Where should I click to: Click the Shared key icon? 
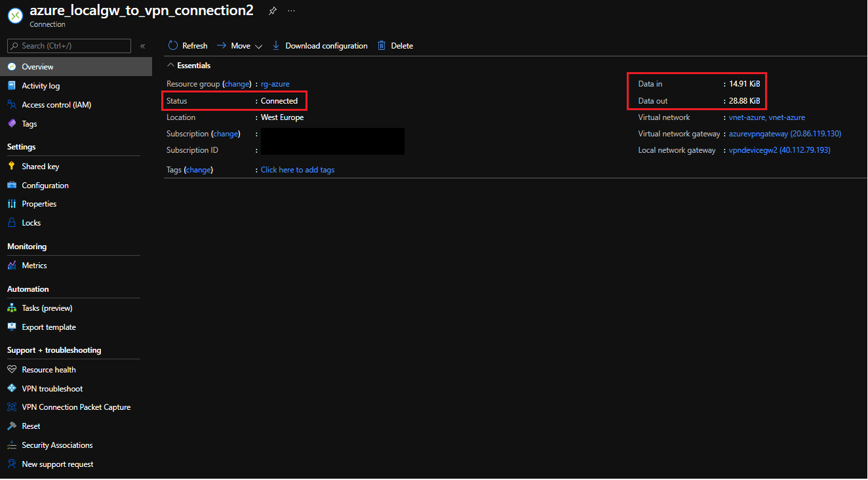pyautogui.click(x=12, y=167)
